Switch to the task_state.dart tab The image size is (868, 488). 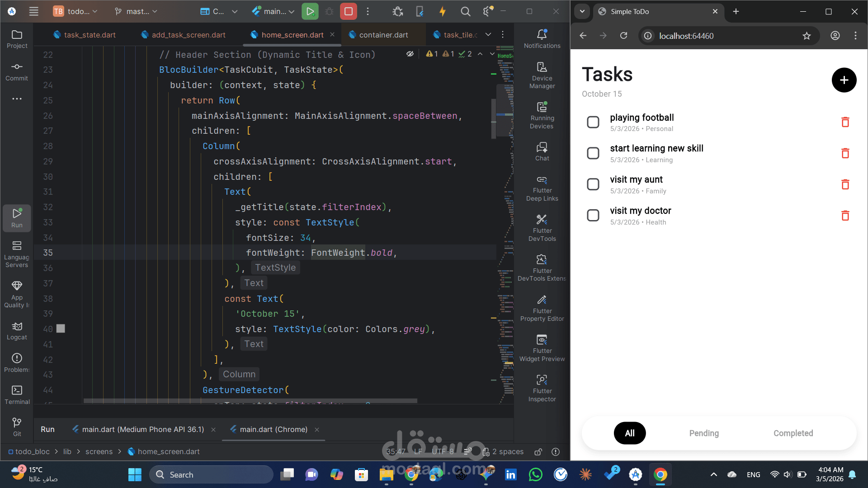tap(89, 34)
